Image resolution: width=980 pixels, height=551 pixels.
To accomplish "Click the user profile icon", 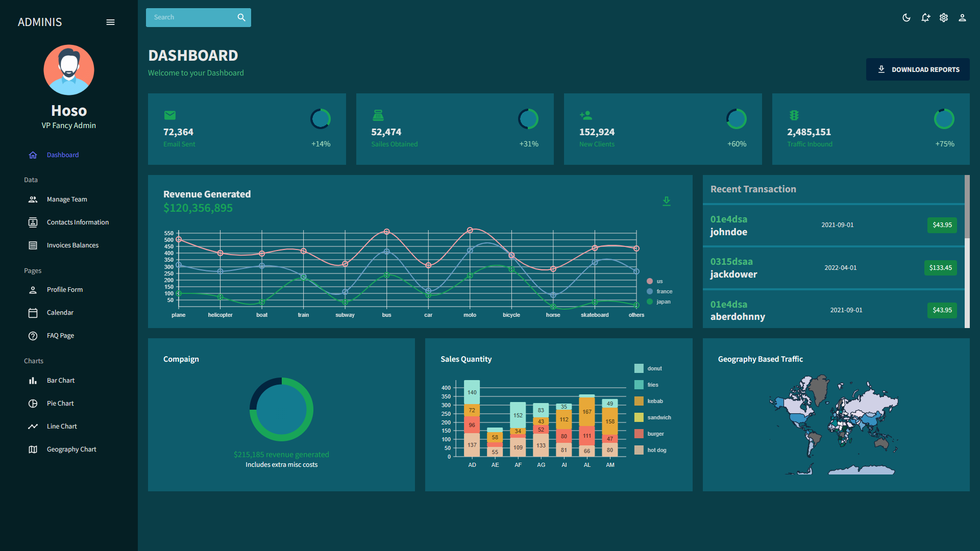I will [962, 17].
